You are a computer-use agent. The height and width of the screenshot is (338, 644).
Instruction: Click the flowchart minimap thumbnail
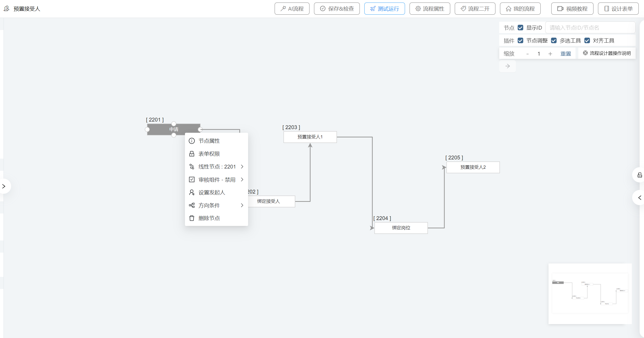pyautogui.click(x=590, y=294)
